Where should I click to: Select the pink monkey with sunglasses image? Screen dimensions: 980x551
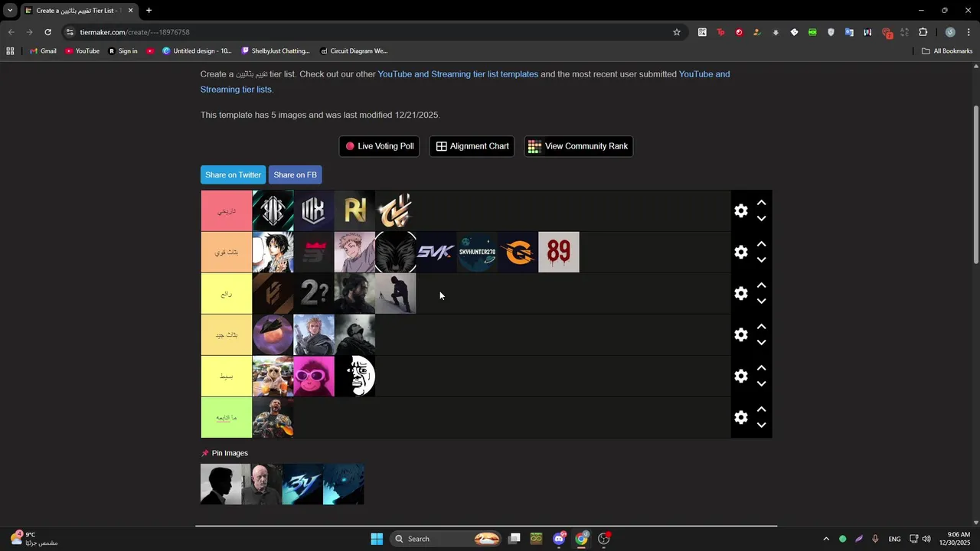(x=314, y=376)
